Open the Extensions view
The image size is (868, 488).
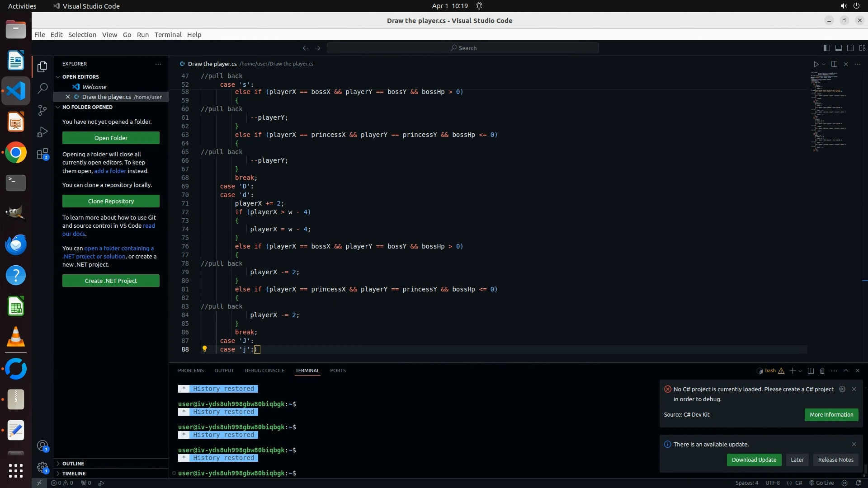42,154
